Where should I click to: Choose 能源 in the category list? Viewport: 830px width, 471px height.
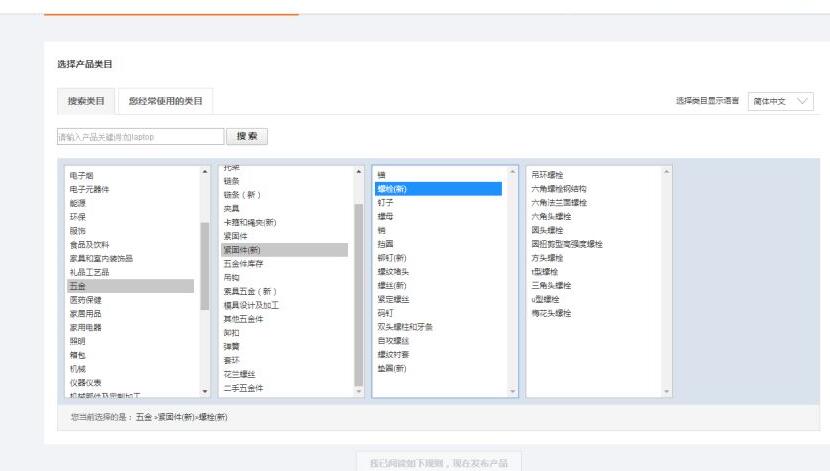click(x=78, y=203)
